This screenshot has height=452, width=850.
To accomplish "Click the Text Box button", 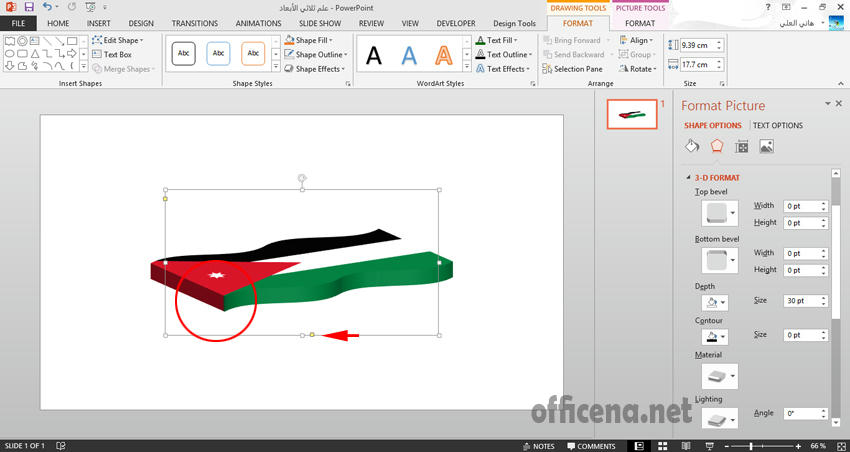I will (112, 55).
